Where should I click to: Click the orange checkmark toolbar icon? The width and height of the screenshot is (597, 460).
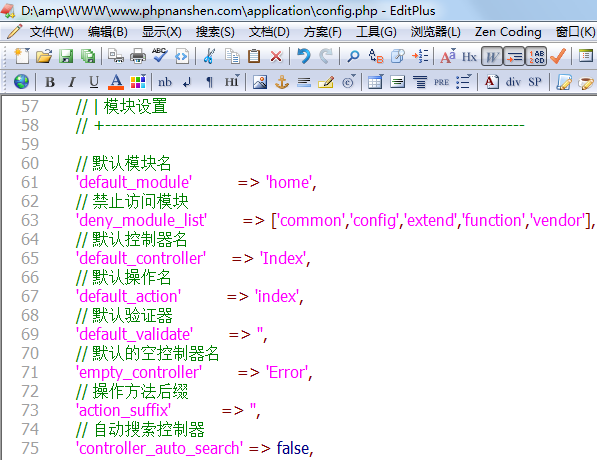click(x=558, y=56)
